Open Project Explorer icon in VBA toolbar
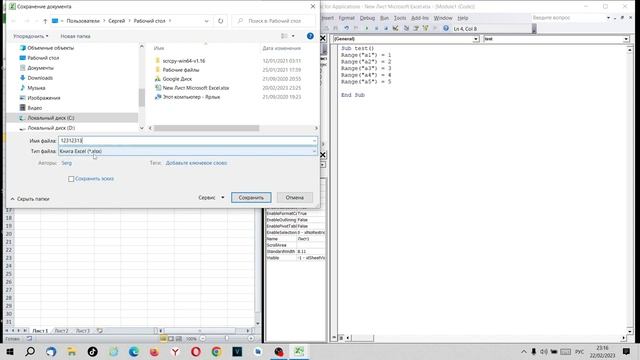The width and height of the screenshot is (640, 360). 406,29
